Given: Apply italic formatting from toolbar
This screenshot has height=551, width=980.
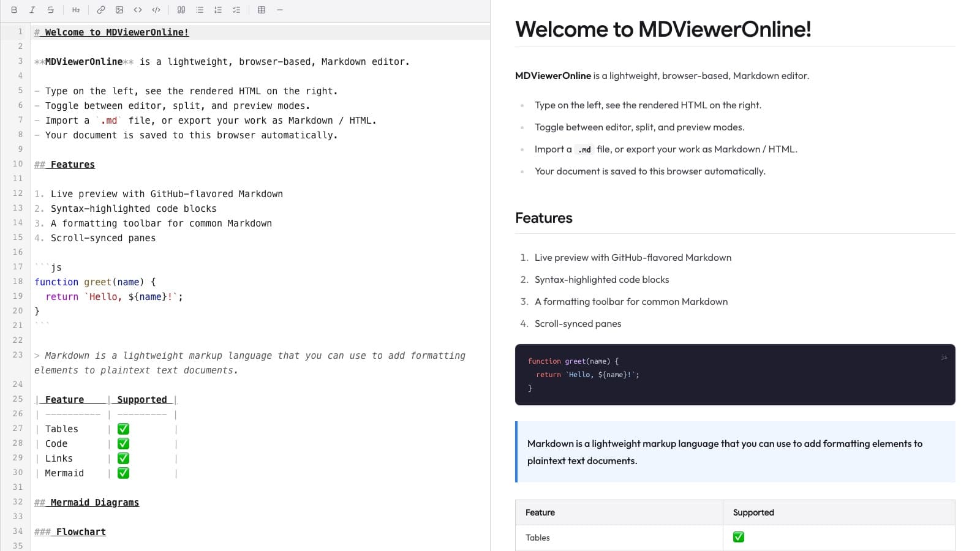Looking at the screenshot, I should (32, 10).
